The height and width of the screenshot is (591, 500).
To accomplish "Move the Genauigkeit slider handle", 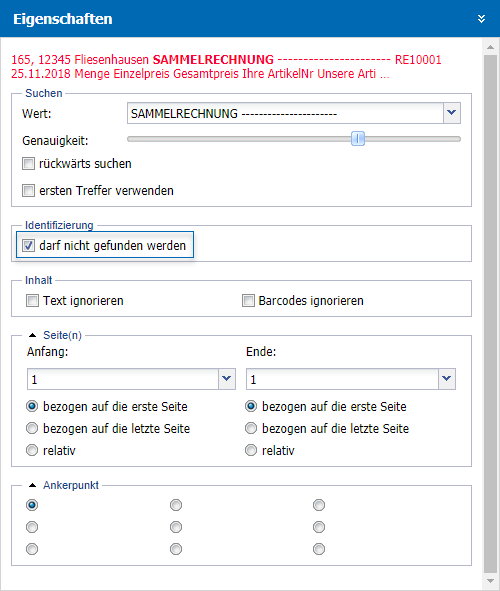I will click(358, 138).
